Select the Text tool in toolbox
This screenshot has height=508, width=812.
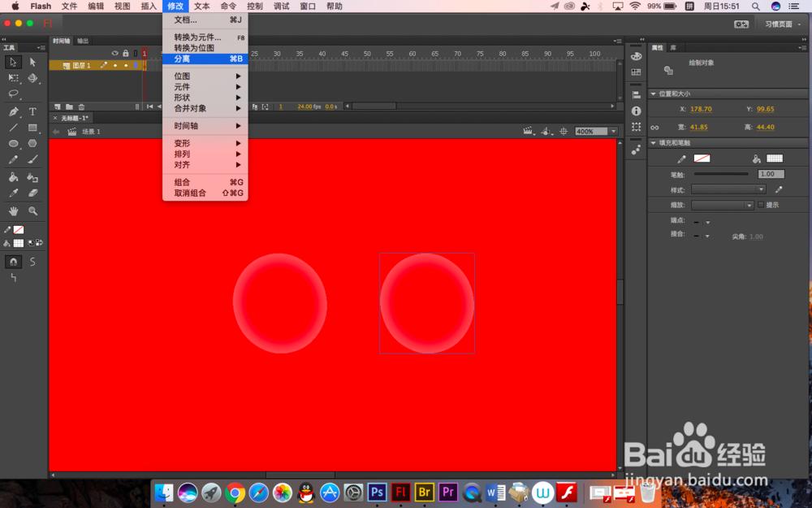point(32,111)
